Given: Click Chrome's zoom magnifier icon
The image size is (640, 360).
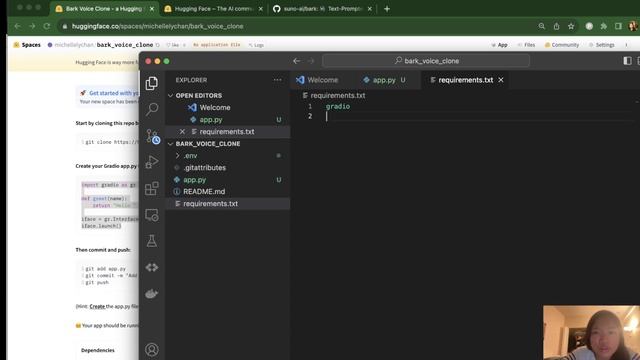Looking at the screenshot, I should click(542, 26).
